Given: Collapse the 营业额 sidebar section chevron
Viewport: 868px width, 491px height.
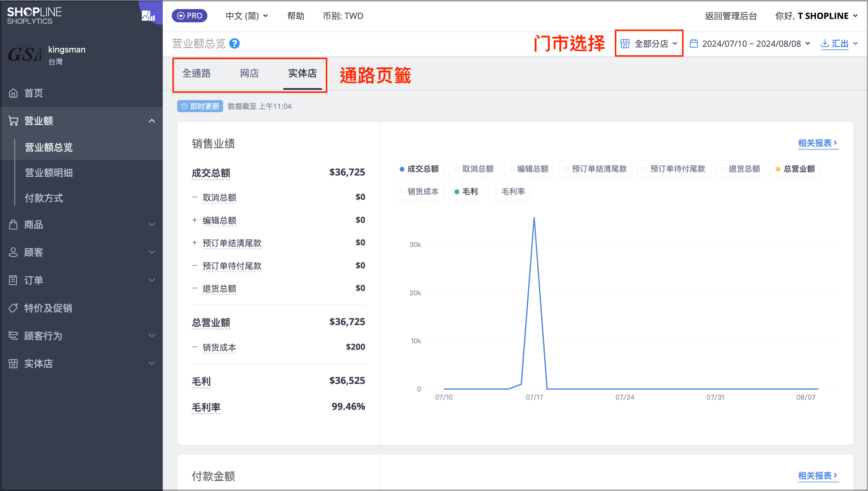Looking at the screenshot, I should click(152, 121).
